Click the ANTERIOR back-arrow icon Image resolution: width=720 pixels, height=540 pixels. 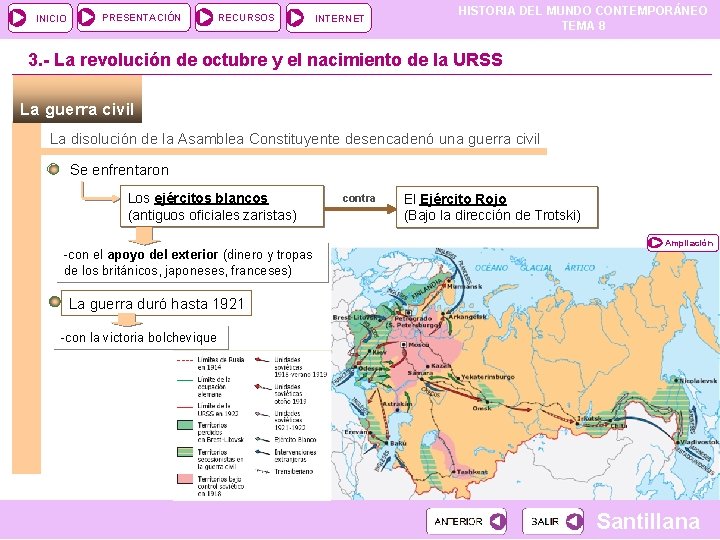pyautogui.click(x=498, y=521)
